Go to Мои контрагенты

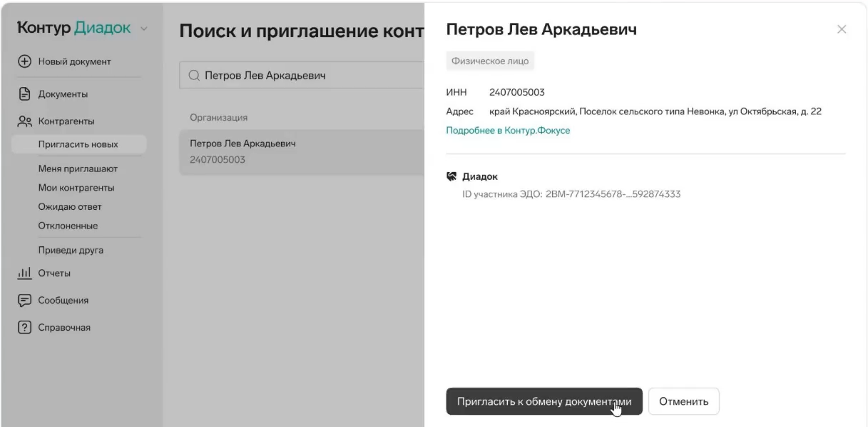click(76, 188)
